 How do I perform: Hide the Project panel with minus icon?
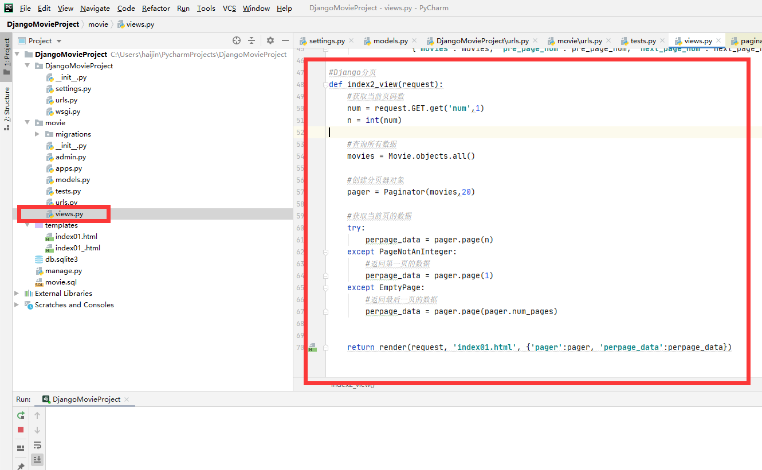click(x=285, y=40)
